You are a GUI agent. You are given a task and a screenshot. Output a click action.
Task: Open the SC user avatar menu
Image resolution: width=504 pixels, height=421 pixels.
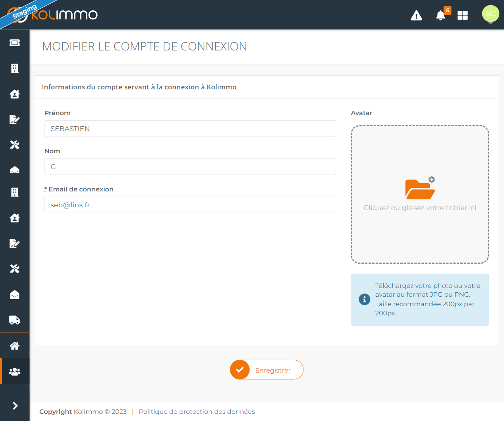coord(490,14)
